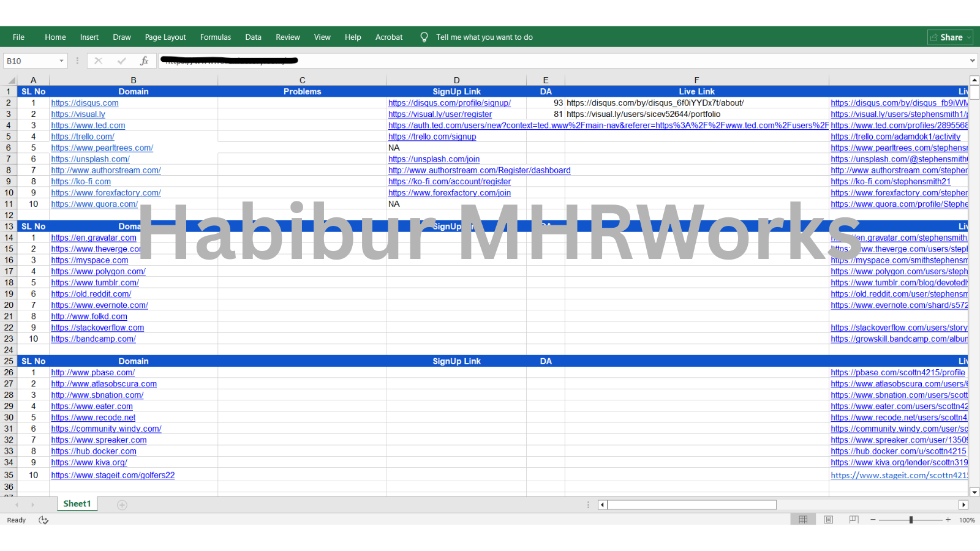Click the Insert Function fx icon

tap(144, 61)
